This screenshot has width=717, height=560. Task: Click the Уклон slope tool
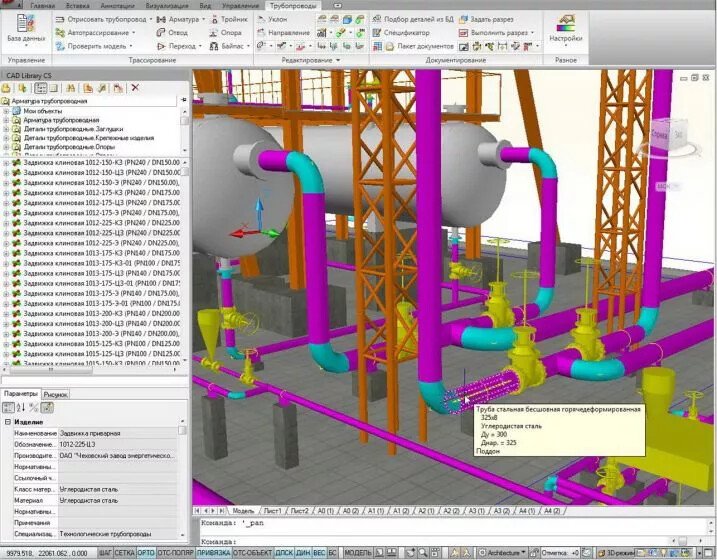point(272,19)
